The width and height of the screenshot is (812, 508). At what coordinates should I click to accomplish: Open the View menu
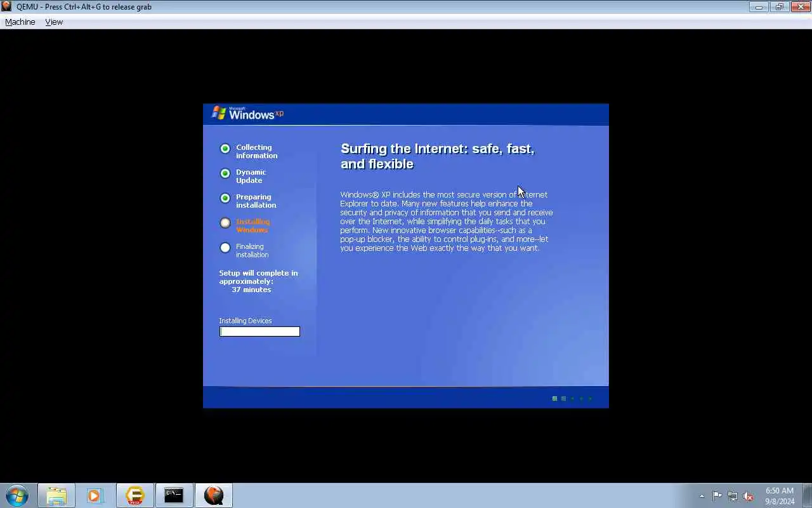[54, 22]
